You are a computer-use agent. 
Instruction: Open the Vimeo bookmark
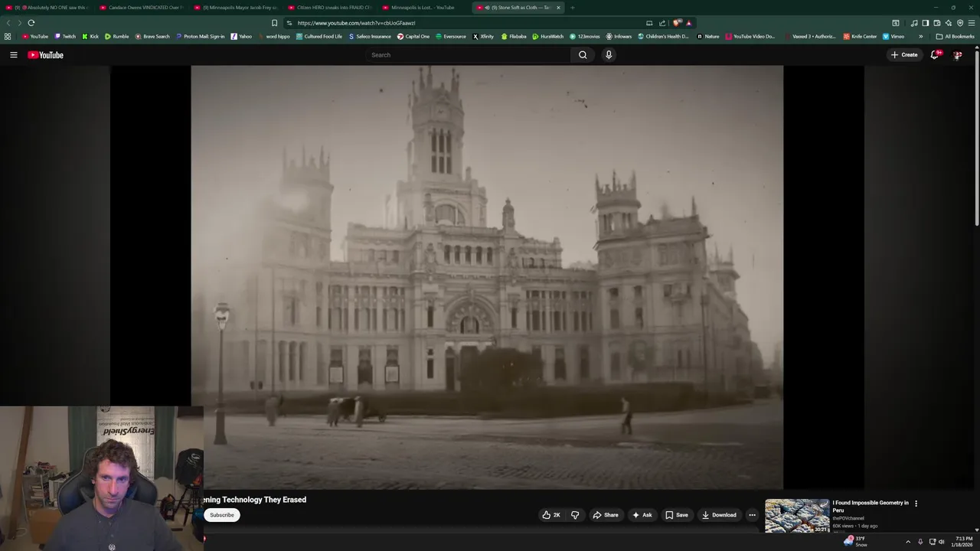tap(893, 36)
